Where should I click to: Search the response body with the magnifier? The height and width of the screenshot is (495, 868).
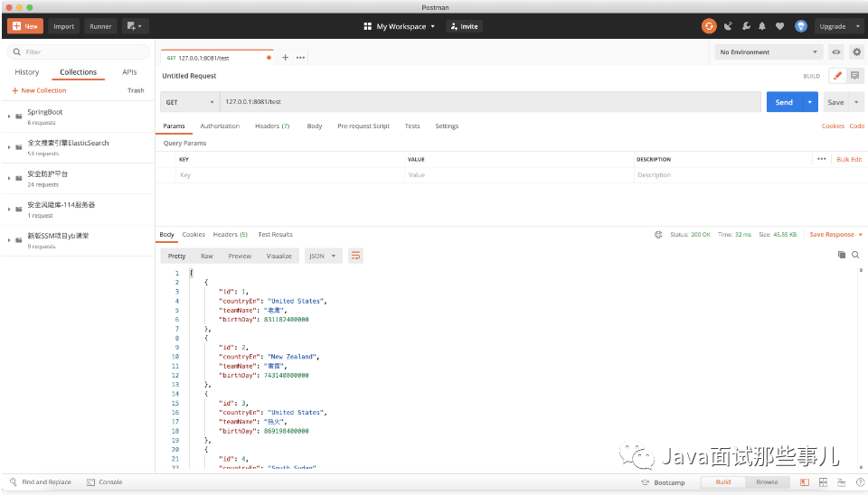(855, 255)
